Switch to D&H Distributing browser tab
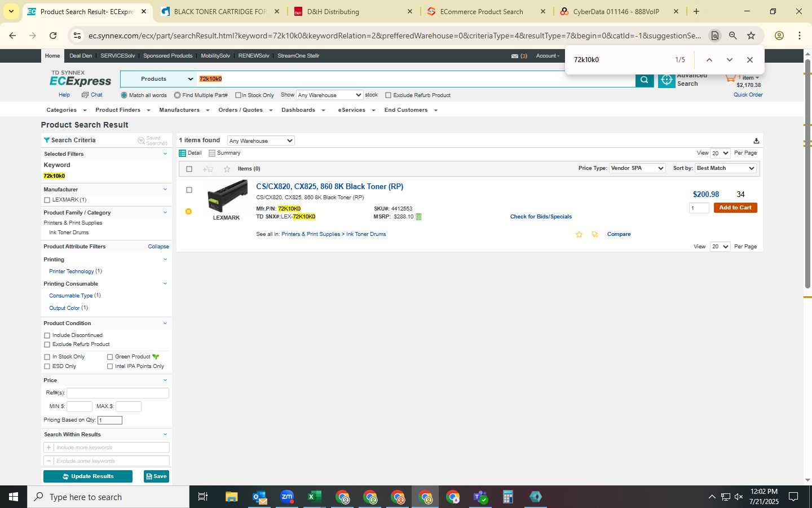Viewport: 812px width, 508px height. 354,11
